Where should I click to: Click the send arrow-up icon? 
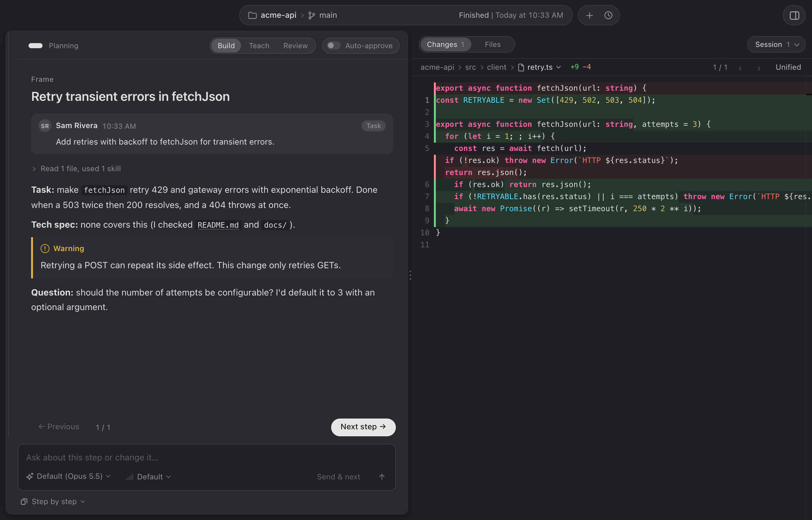382,477
